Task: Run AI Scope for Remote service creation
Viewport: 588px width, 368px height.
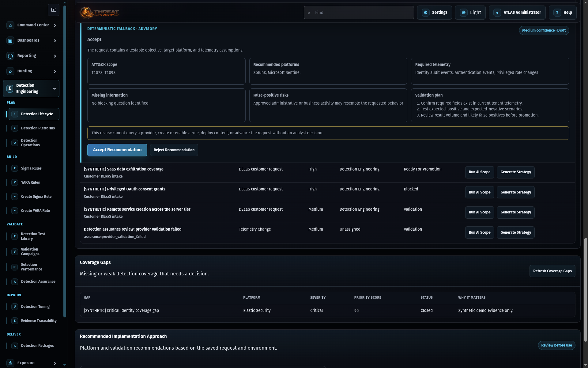Action: pyautogui.click(x=480, y=212)
